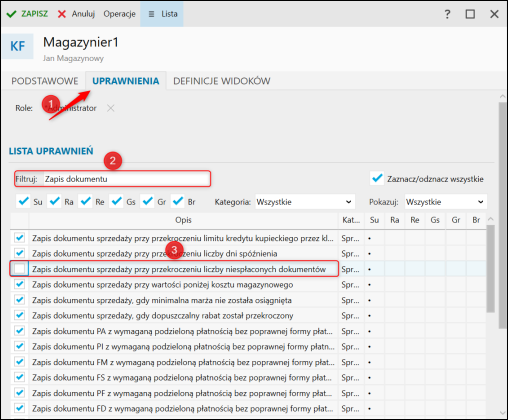The height and width of the screenshot is (420, 508).
Task: Click the green ZAPISZ checkmark icon
Action: tap(11, 14)
